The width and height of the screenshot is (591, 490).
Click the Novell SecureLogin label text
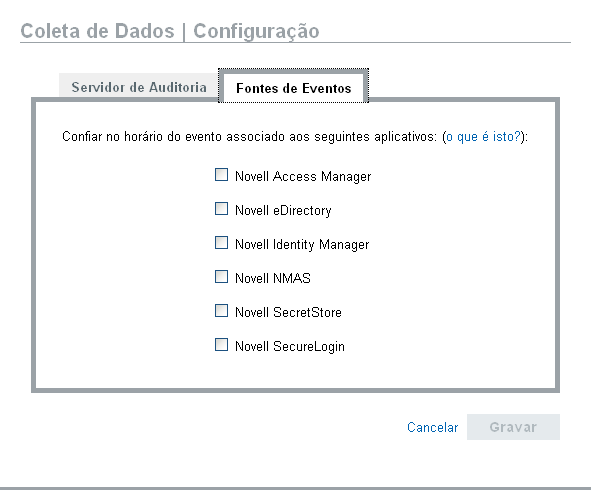tap(290, 346)
